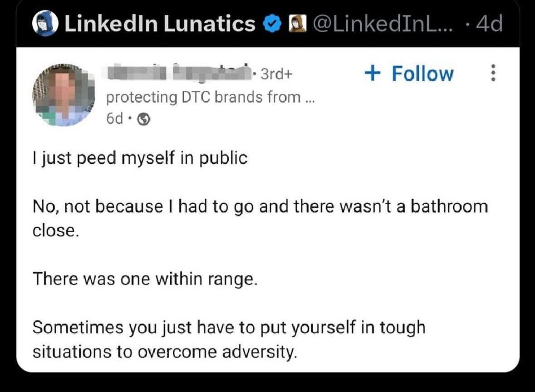The height and width of the screenshot is (392, 535).
Task: View the blurred post author profile photo
Action: (64, 94)
